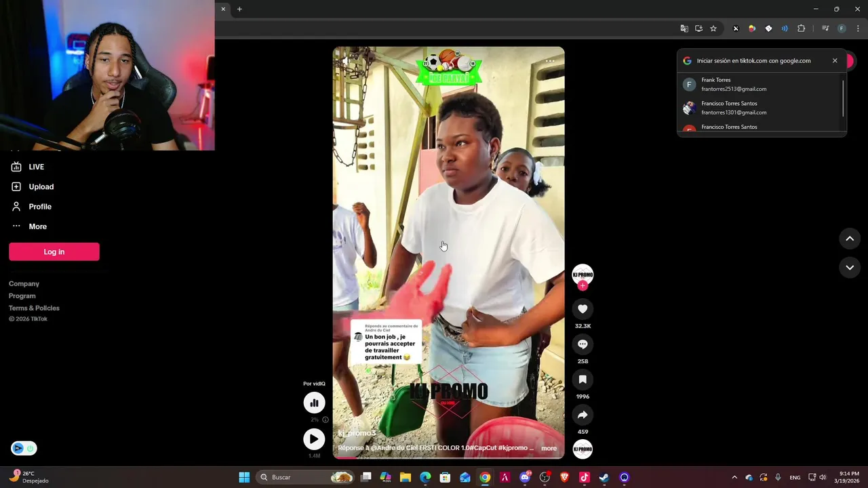This screenshot has height=488, width=868.
Task: Show hidden system tray icons
Action: 734,477
